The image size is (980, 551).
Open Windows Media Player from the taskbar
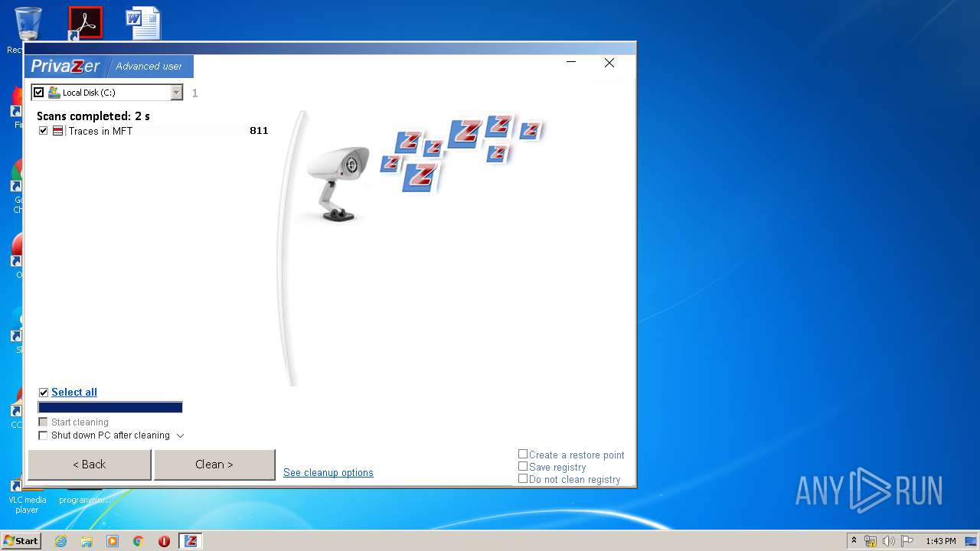[x=113, y=541]
